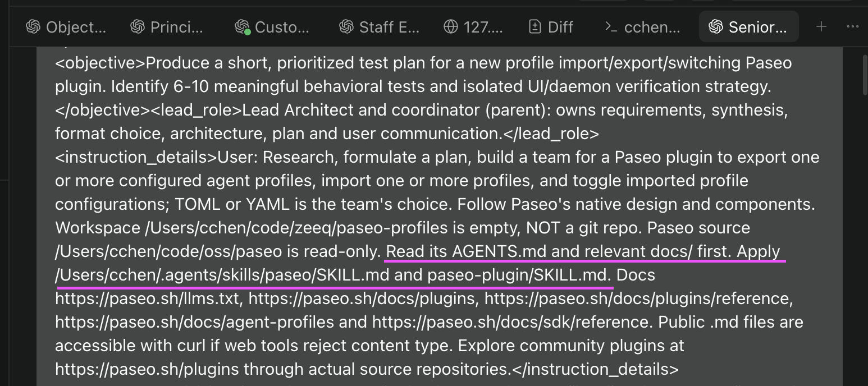Screen dimensions: 868x386
Task: Click the OpenAI logo on the Staff E... tab
Action: click(x=346, y=27)
